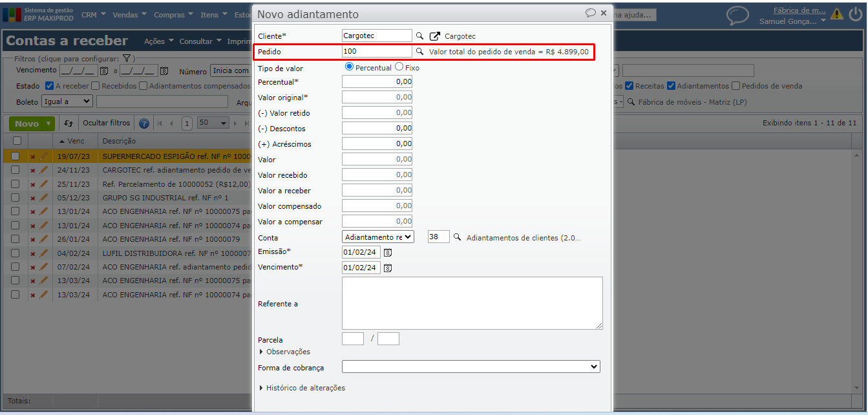Open the Compras menu
This screenshot has height=415, width=868.
click(x=173, y=14)
